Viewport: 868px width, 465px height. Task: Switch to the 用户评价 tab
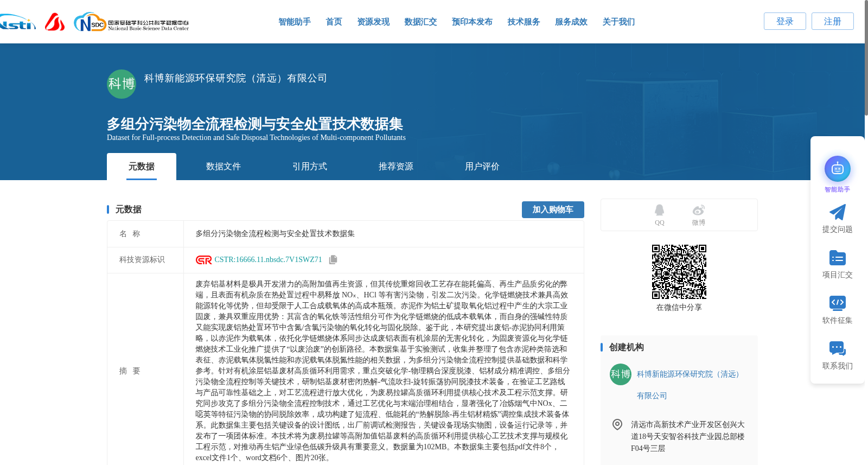pyautogui.click(x=482, y=167)
